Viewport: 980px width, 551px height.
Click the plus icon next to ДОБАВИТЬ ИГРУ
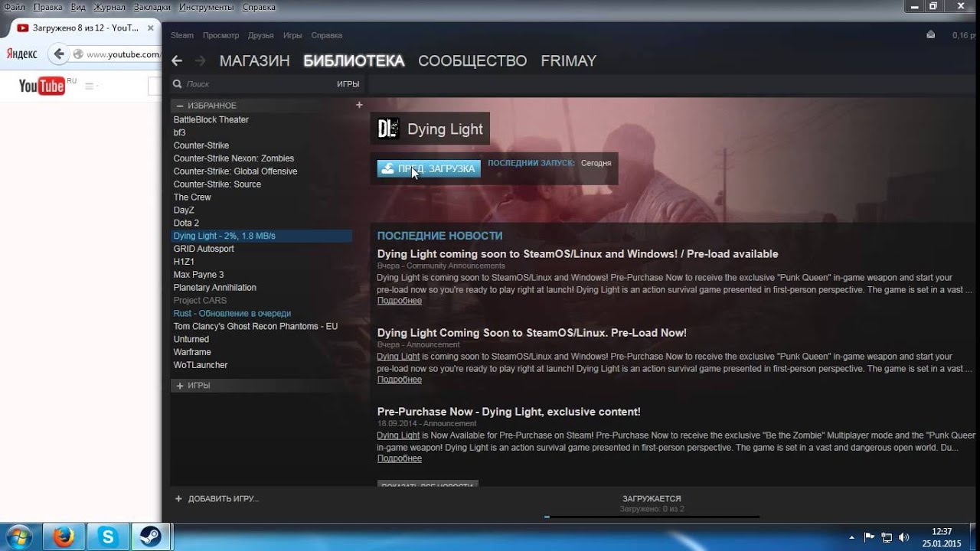pyautogui.click(x=178, y=498)
